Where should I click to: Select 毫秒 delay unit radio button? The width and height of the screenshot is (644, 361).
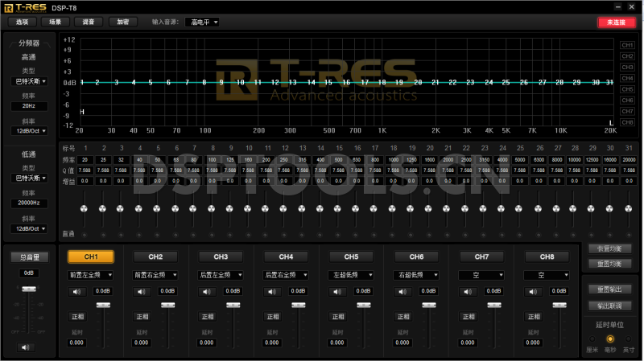pyautogui.click(x=610, y=338)
